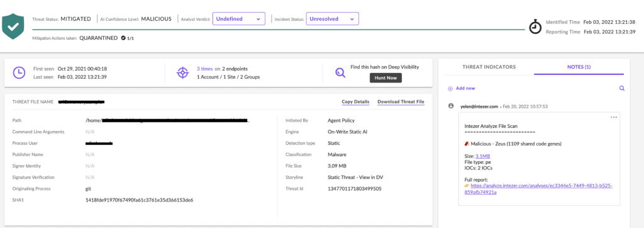Click the clock icon next to First seen

pyautogui.click(x=19, y=73)
